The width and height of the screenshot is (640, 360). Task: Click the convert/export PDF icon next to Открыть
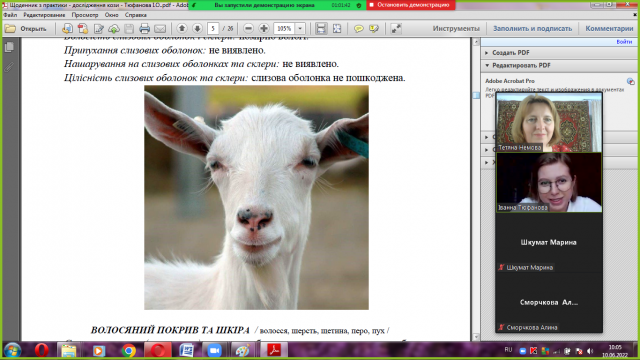67,29
